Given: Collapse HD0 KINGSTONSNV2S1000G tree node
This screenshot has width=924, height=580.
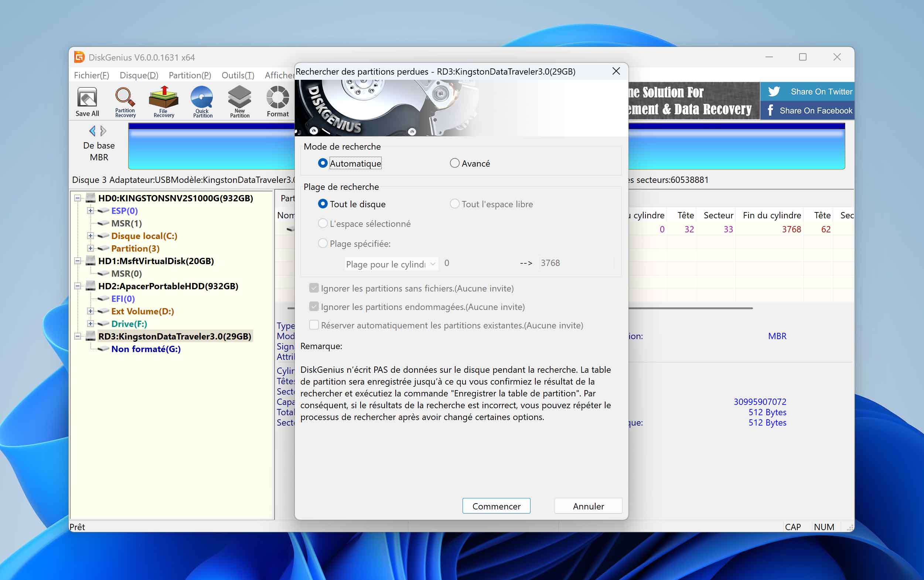Looking at the screenshot, I should pyautogui.click(x=78, y=198).
